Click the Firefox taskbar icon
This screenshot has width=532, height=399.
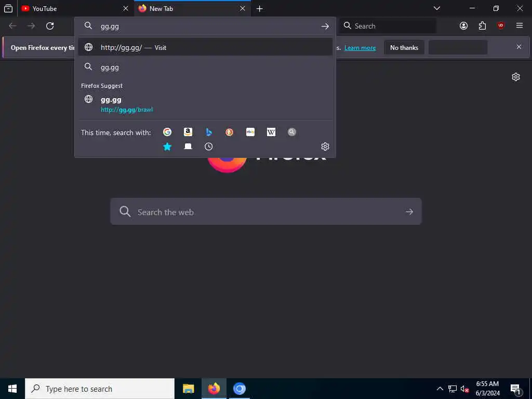214,389
